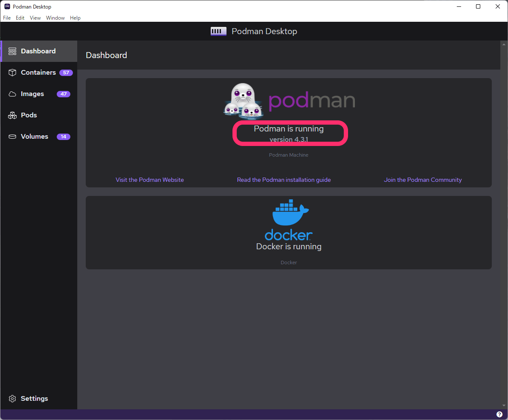508x420 pixels.
Task: Open the Dashboard sidebar item
Action: click(39, 51)
